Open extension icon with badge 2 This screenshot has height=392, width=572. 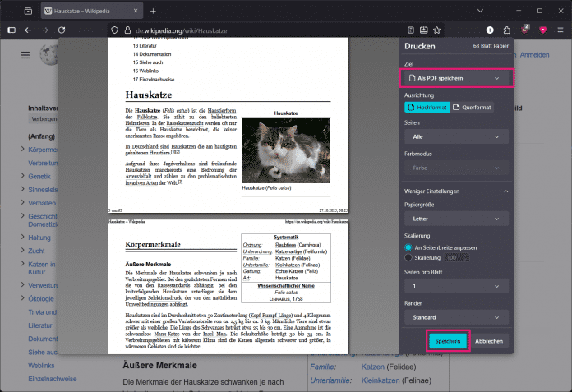point(525,29)
